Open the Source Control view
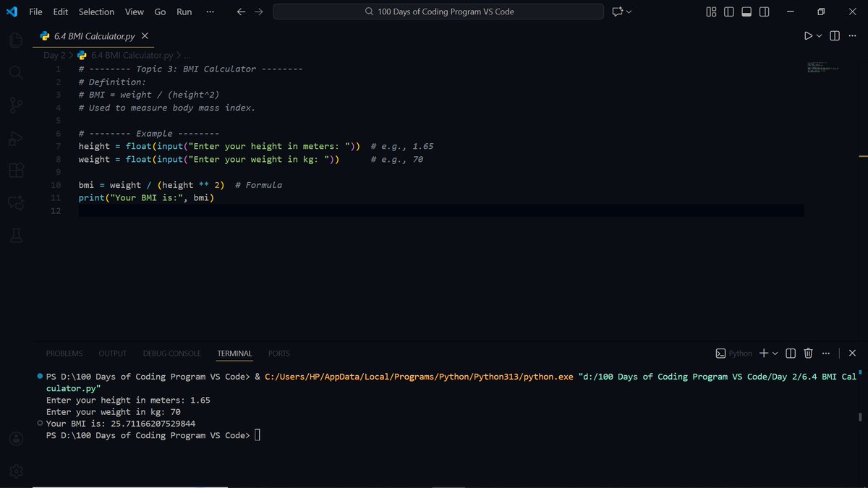 [16, 105]
